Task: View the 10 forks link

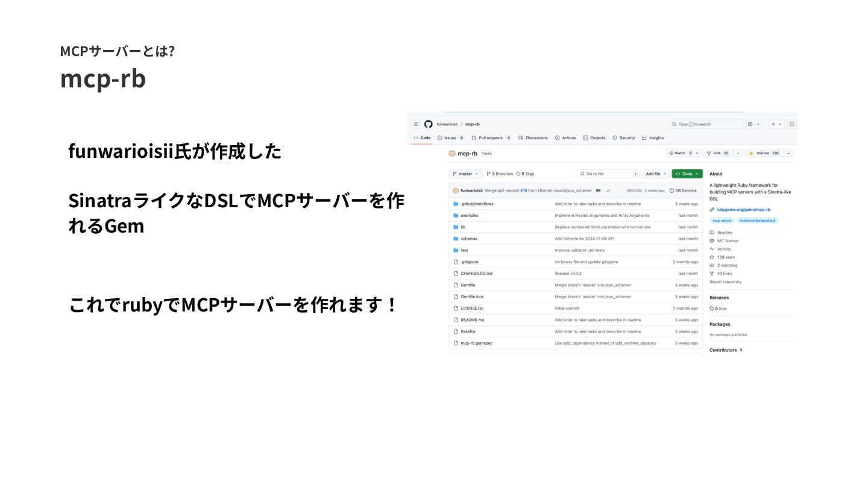Action: click(x=722, y=274)
